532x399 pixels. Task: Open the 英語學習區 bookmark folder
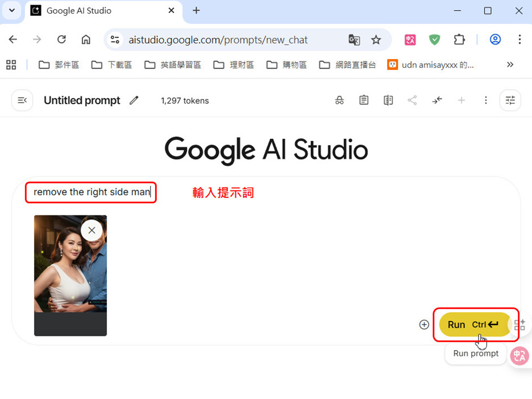173,65
